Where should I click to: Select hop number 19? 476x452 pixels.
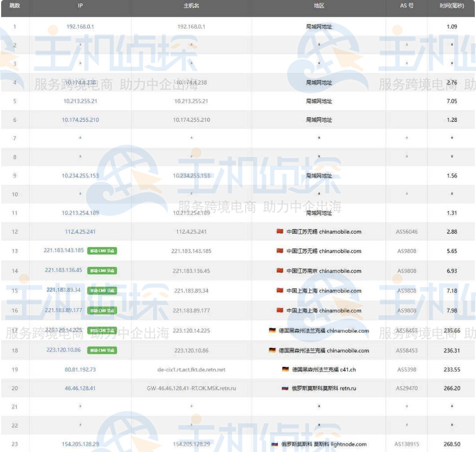pyautogui.click(x=15, y=370)
